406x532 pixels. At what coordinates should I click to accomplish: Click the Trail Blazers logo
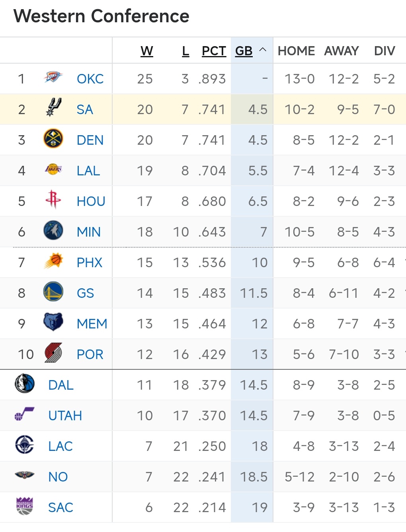(x=53, y=353)
